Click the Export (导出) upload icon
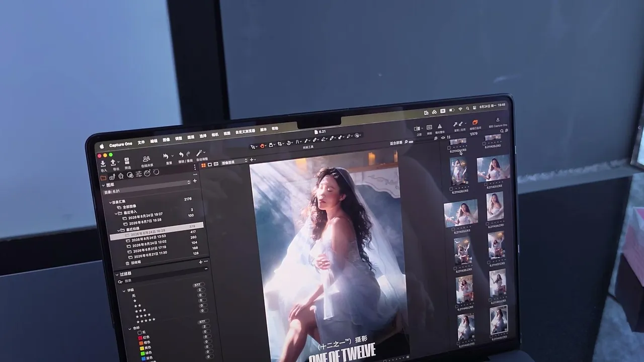 [x=113, y=162]
